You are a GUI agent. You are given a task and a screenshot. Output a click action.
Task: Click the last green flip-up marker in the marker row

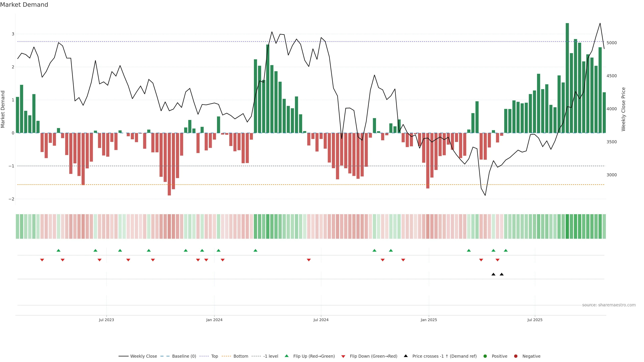pyautogui.click(x=506, y=250)
